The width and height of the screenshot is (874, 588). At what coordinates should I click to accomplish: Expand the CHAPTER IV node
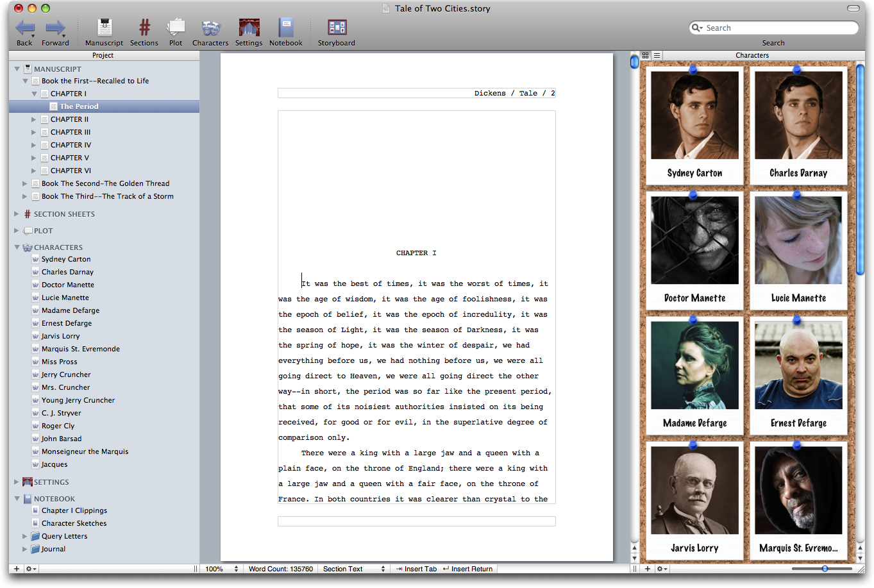click(x=34, y=145)
